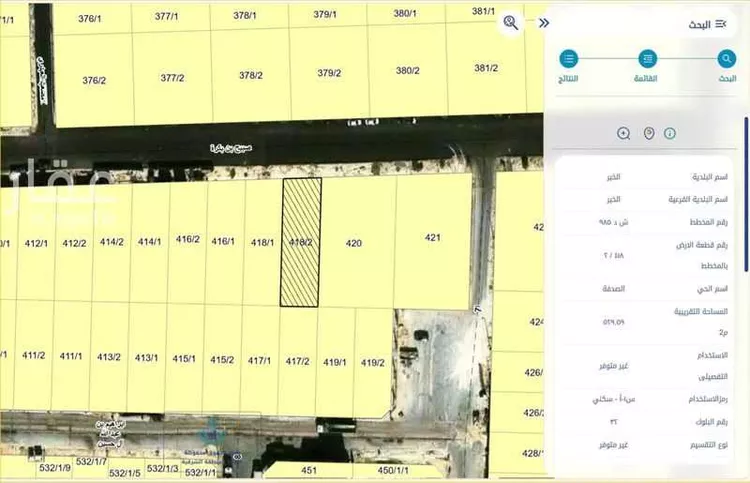Open the البحث panel menu icon
750x483 pixels.
[x=721, y=24]
